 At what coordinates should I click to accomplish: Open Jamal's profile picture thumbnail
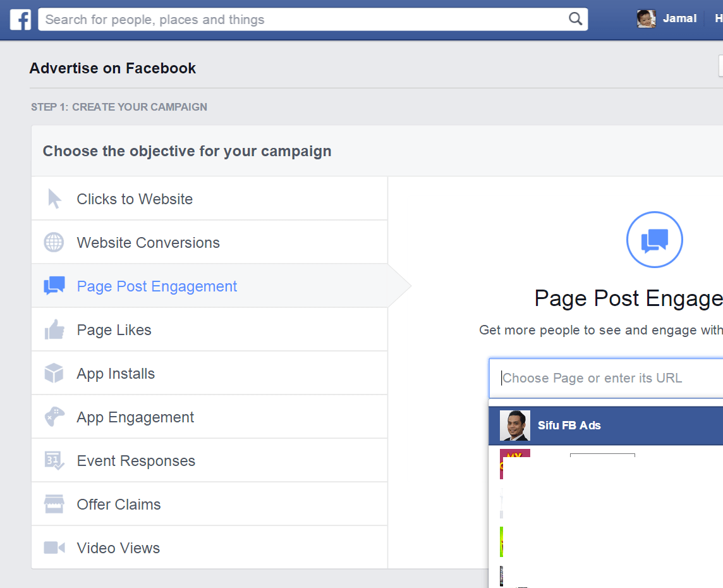[x=646, y=19]
